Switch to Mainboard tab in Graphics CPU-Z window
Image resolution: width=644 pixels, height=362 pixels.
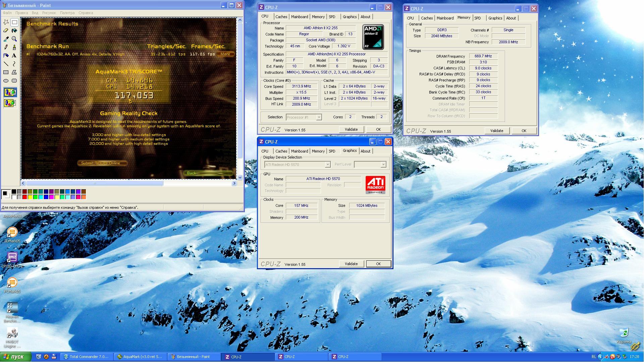tap(299, 151)
